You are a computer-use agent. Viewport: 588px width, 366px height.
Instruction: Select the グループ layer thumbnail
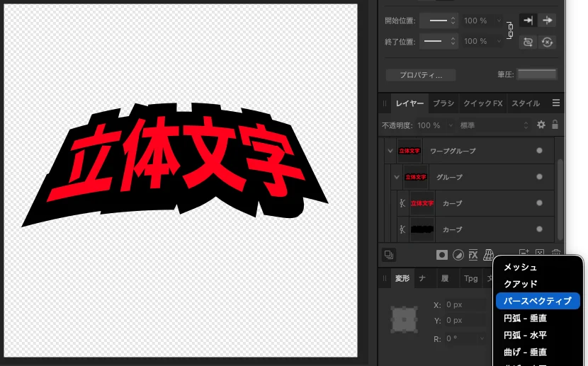point(416,177)
